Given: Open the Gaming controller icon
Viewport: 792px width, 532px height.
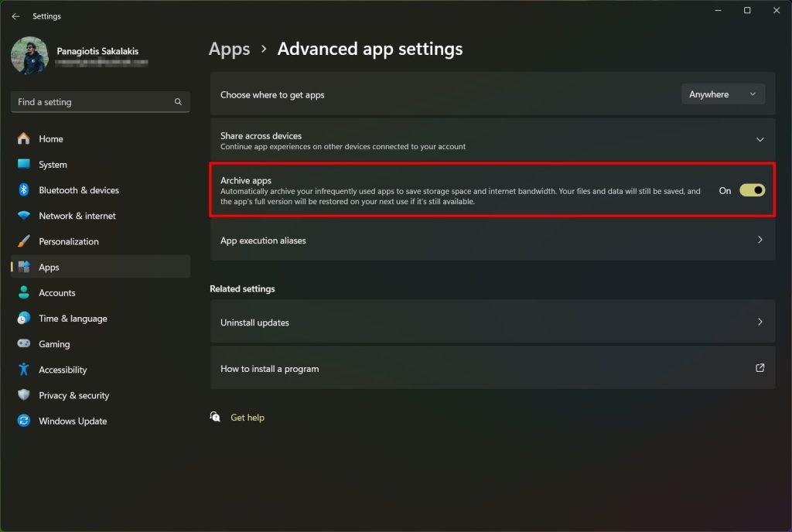Looking at the screenshot, I should pos(24,344).
